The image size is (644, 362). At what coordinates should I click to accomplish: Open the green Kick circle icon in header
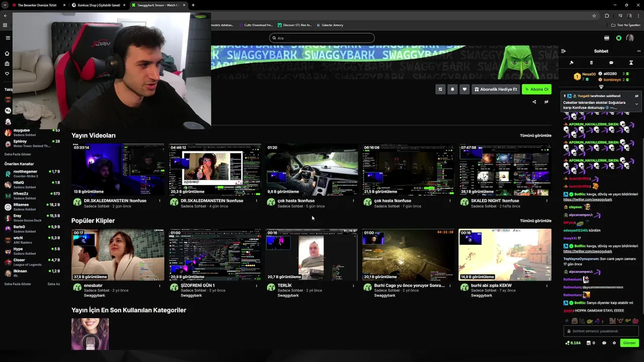click(x=619, y=38)
